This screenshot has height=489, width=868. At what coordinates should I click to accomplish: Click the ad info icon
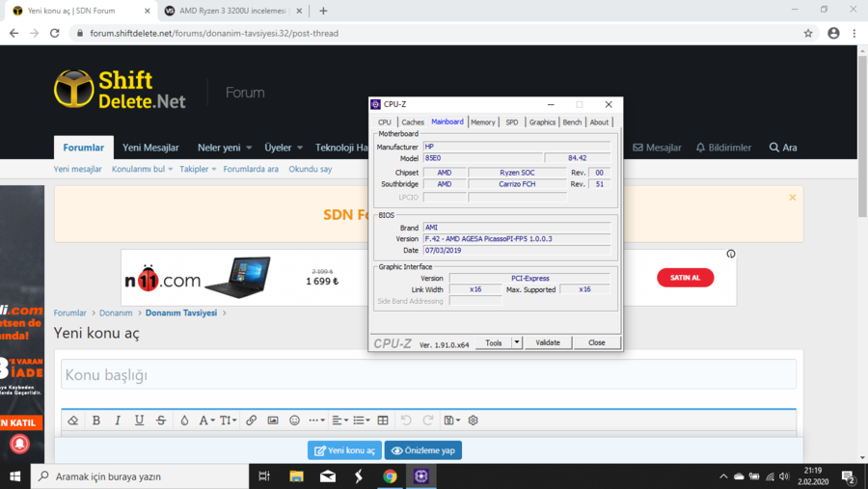731,254
